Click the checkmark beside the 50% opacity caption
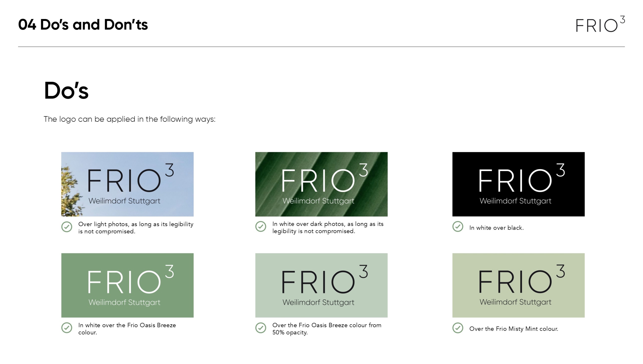 pos(261,328)
